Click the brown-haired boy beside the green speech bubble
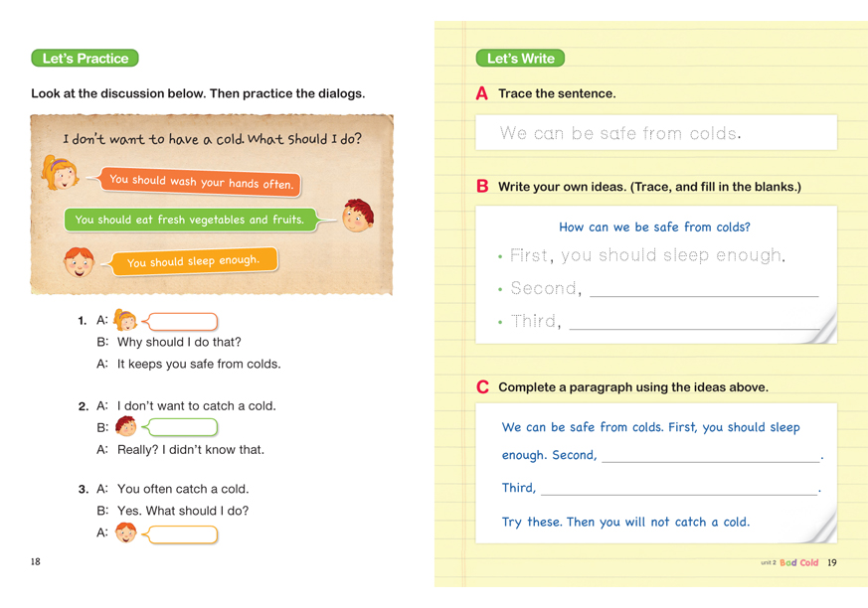The height and width of the screenshot is (608, 868). [x=357, y=216]
